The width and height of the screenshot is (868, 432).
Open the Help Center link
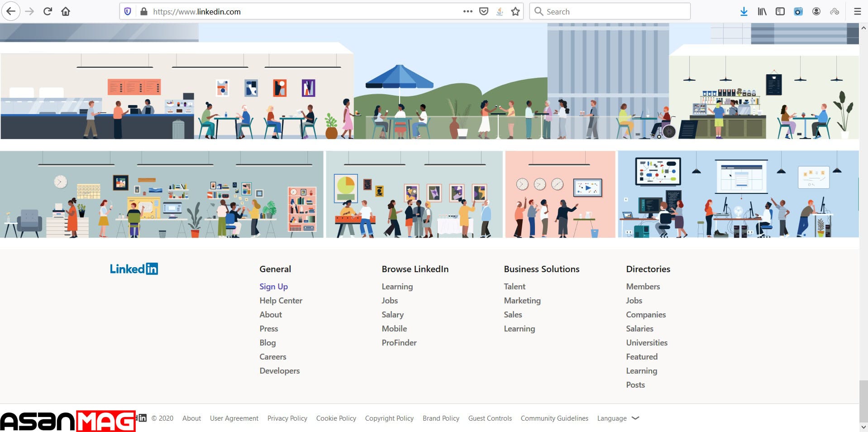click(x=281, y=300)
